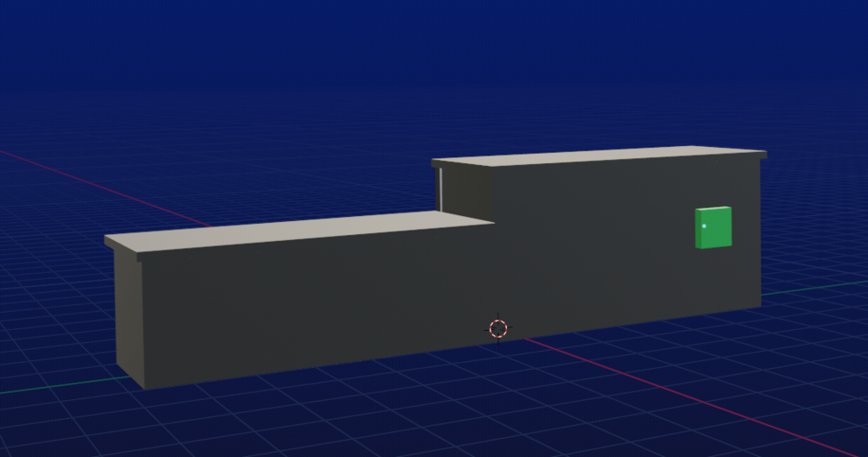Viewport: 868px width, 457px height.
Task: Select the upper beige roof slab
Action: coord(599,156)
